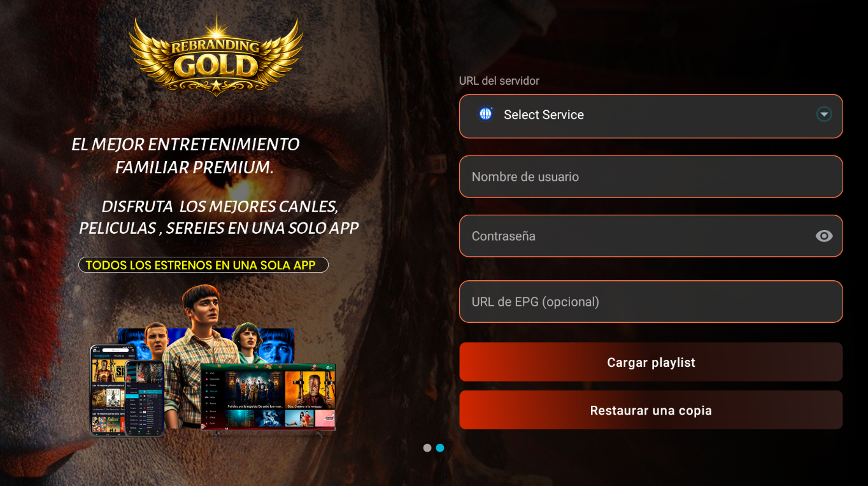Click the smaller phone mockup with channel list
Screen dimensions: 868x486
144,398
